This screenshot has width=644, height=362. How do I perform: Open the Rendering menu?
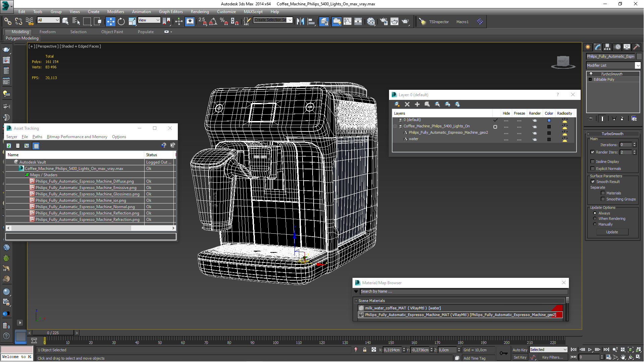(200, 11)
